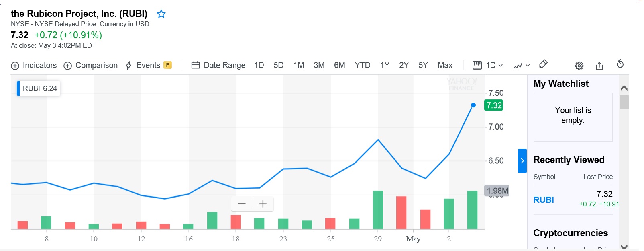Add RUBI to watchlist with star icon

(x=161, y=14)
